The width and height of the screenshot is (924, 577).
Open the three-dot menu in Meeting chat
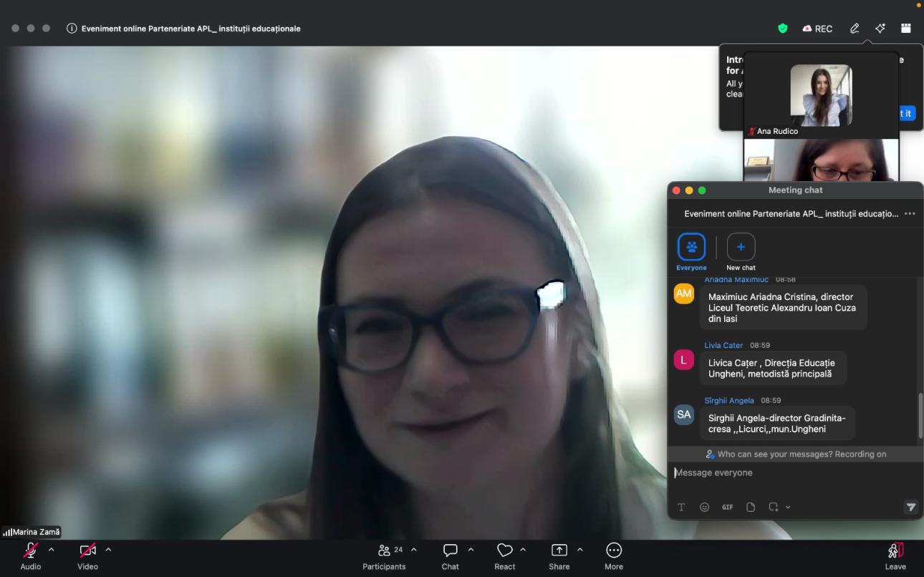(x=910, y=213)
